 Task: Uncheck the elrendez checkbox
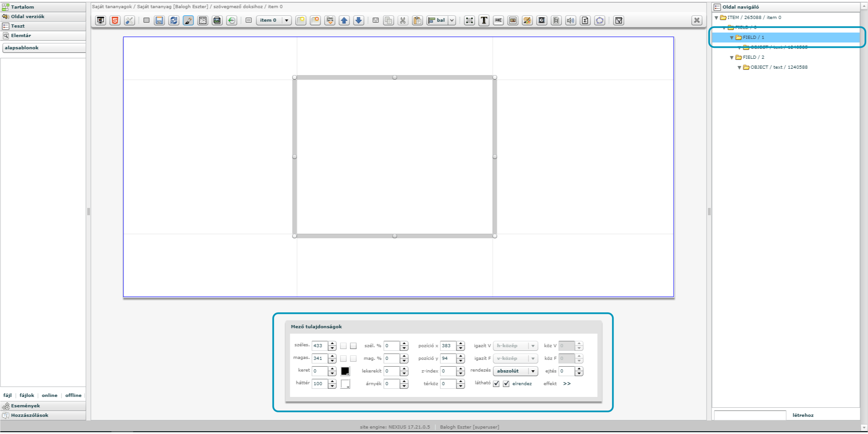coord(506,384)
